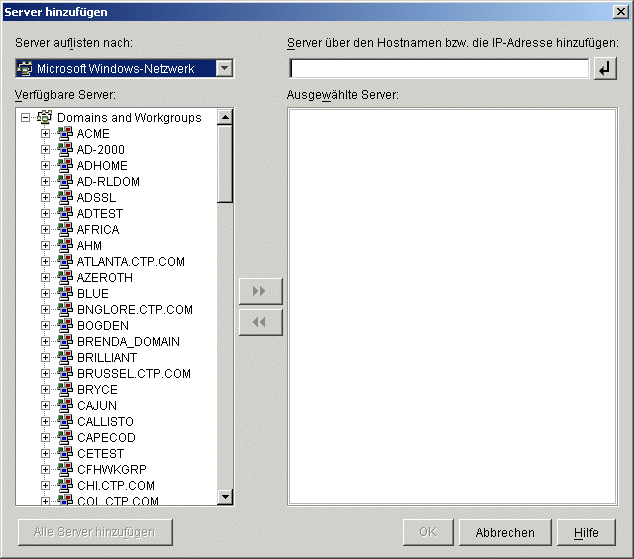Click the AD-2000 domain icon
634x559 pixels.
[65, 150]
